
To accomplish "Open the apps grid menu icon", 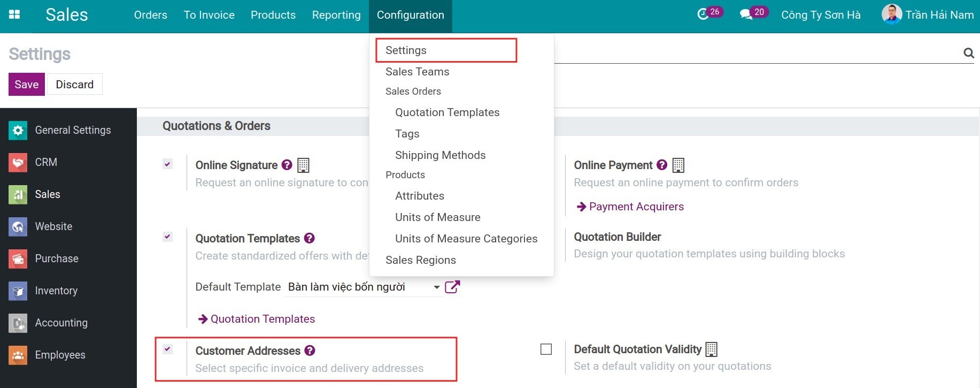I will pyautogui.click(x=14, y=14).
